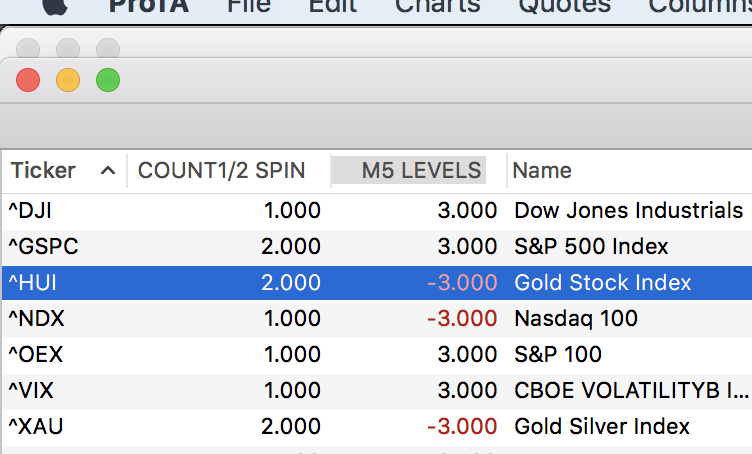
Task: Open the Charts menu
Action: [x=437, y=5]
